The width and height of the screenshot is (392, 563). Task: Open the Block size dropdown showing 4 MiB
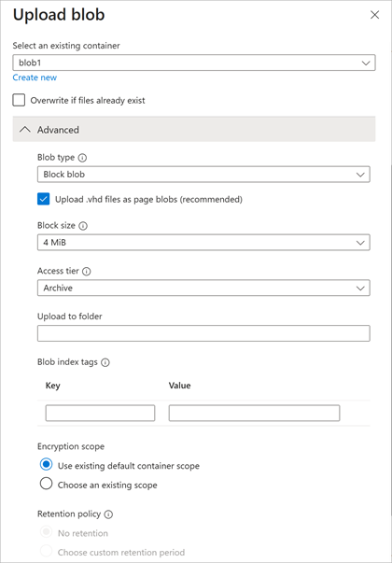point(203,243)
